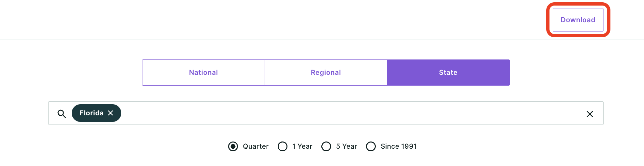Screen dimensions: 644x166
Task: Clear the search field with the right X icon
Action: coord(590,114)
